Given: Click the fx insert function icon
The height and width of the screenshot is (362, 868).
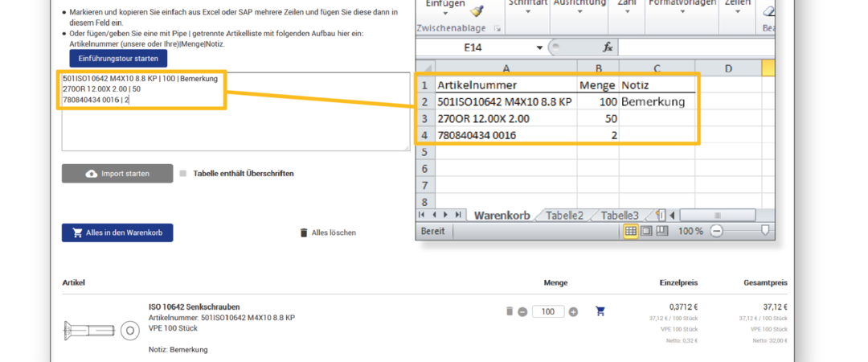Looking at the screenshot, I should click(608, 47).
